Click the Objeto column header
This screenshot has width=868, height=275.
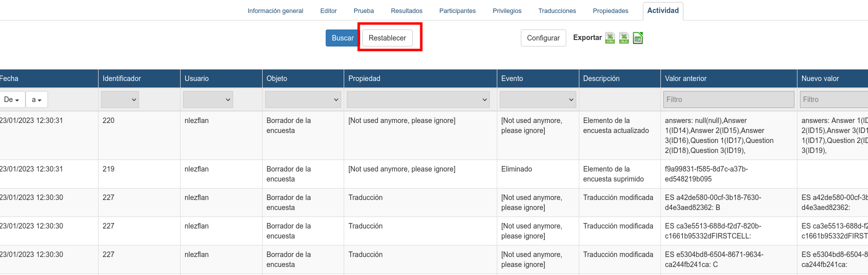click(x=303, y=78)
